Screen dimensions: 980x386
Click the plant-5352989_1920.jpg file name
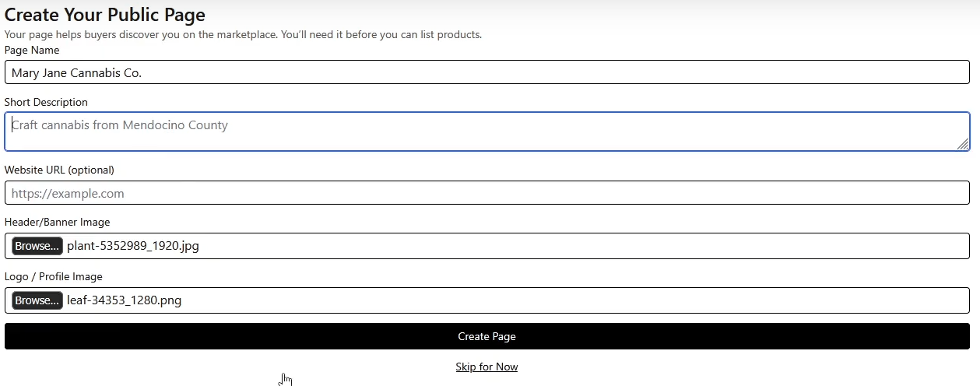[133, 246]
